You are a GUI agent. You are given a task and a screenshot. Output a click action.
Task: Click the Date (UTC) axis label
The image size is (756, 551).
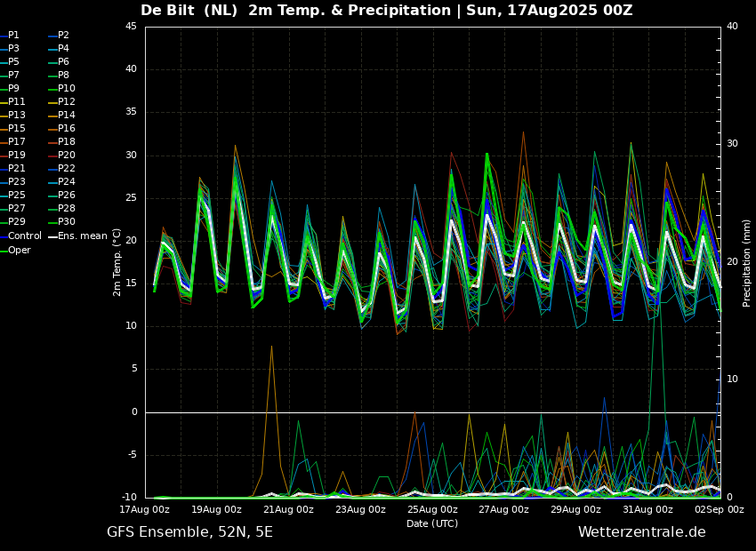[x=432, y=523]
